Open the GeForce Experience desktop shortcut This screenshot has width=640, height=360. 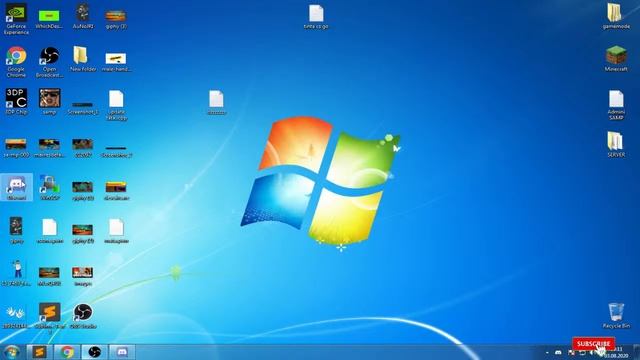[16, 19]
